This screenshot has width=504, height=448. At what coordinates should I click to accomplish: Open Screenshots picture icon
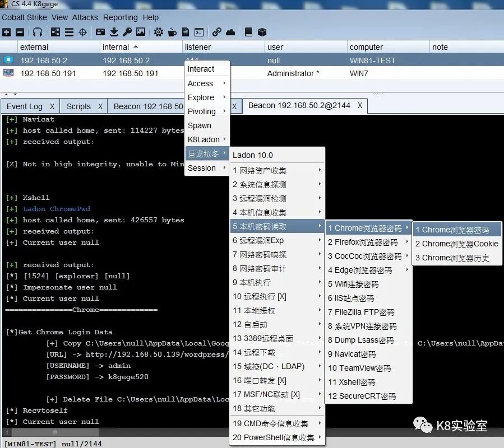coord(141,32)
